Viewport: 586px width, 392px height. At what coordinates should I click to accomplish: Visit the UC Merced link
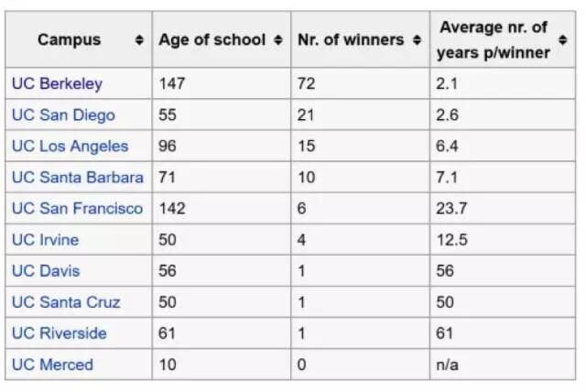pyautogui.click(x=52, y=365)
